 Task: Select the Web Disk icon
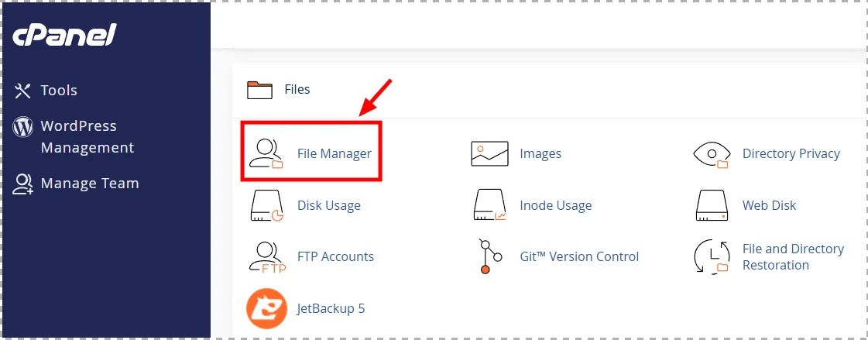coord(712,205)
